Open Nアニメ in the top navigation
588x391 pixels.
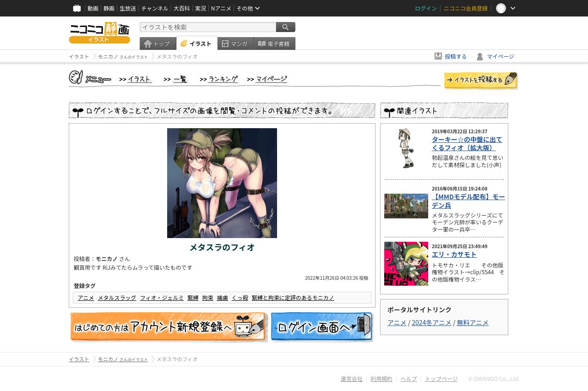point(221,8)
